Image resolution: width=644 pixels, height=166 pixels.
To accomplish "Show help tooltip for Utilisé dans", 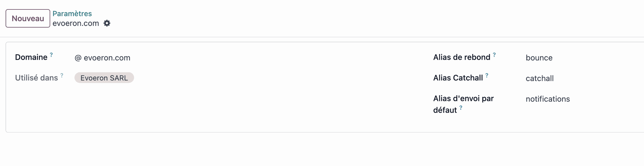I will pyautogui.click(x=62, y=75).
